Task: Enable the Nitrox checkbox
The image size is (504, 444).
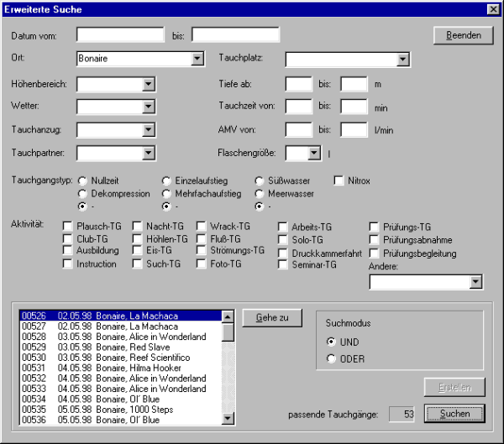Action: 339,180
